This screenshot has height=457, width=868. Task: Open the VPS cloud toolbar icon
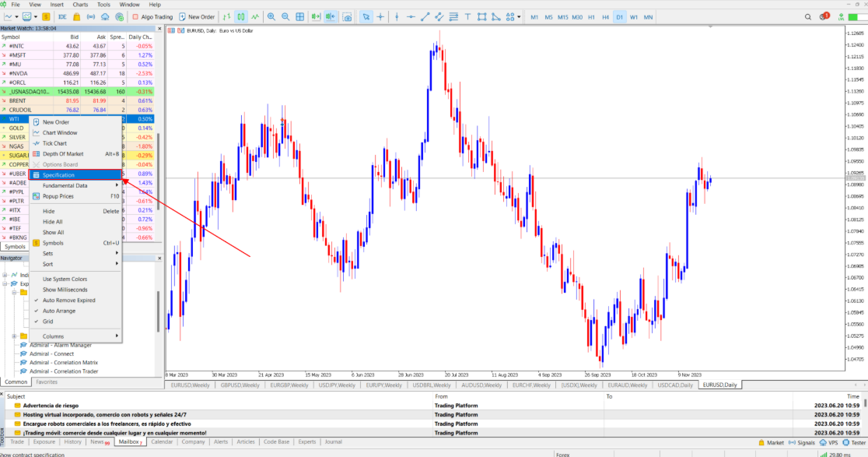tap(105, 17)
